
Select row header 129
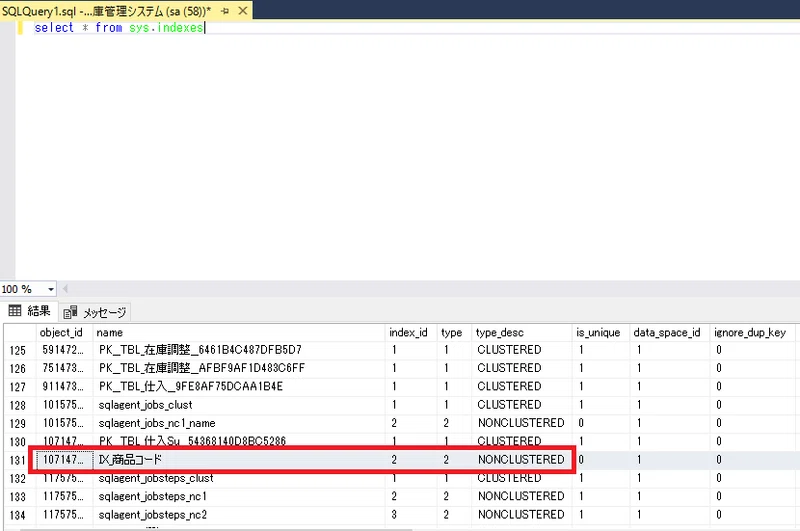click(x=18, y=423)
